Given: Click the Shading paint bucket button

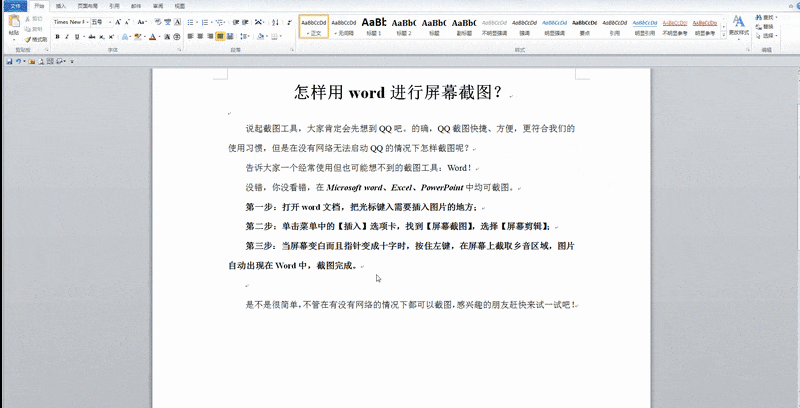Looking at the screenshot, I should [x=261, y=37].
